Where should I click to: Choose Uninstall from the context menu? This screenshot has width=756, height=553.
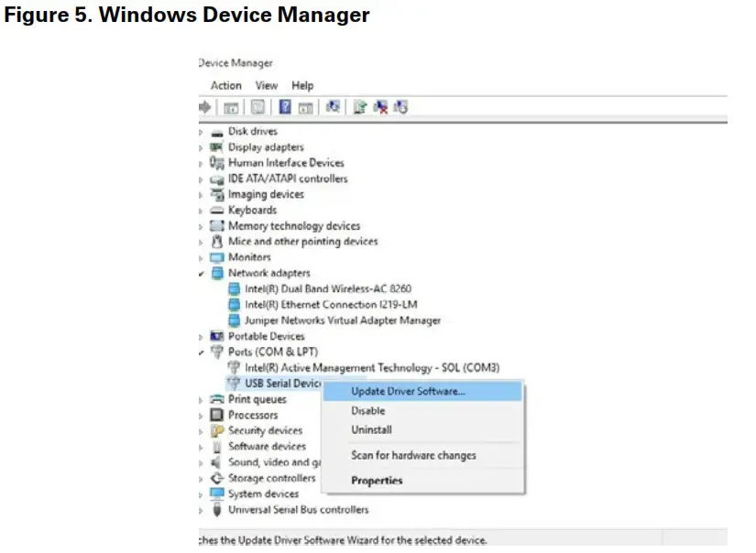click(x=422, y=429)
